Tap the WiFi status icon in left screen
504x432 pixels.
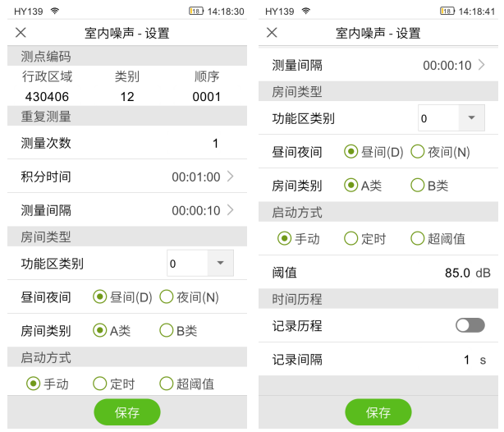pos(55,11)
